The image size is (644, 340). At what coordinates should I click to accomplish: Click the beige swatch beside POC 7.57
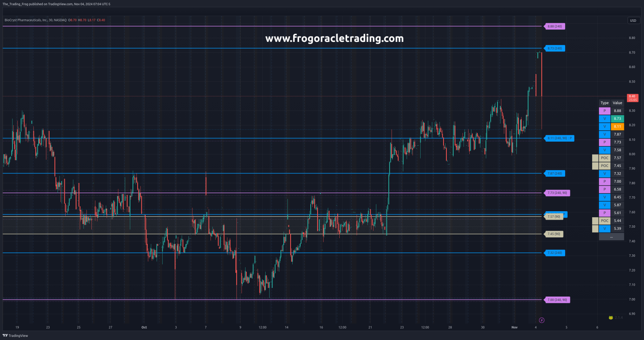[x=595, y=158]
